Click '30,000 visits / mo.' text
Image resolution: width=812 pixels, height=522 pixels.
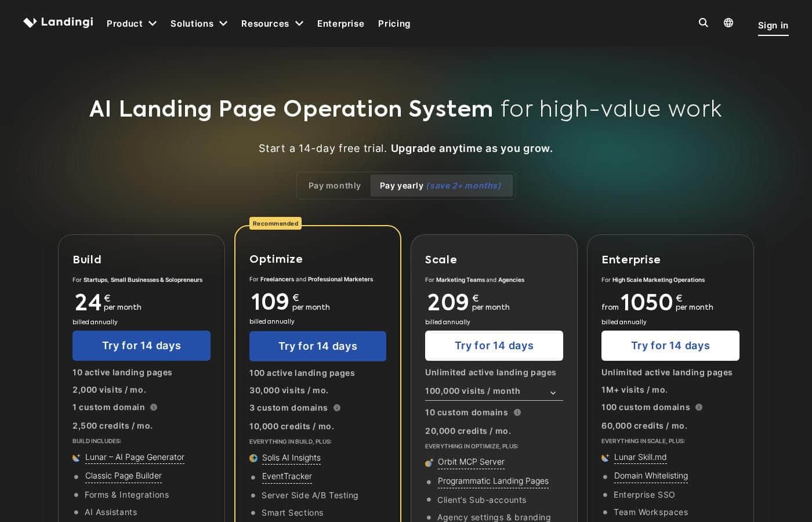289,390
